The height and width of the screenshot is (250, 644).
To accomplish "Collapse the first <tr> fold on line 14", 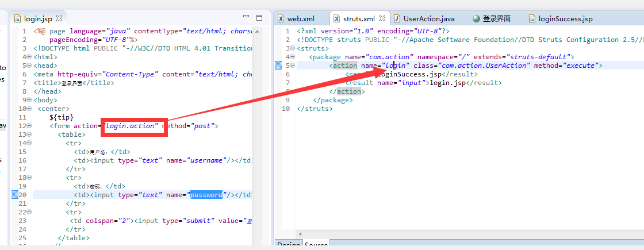I will click(29, 143).
